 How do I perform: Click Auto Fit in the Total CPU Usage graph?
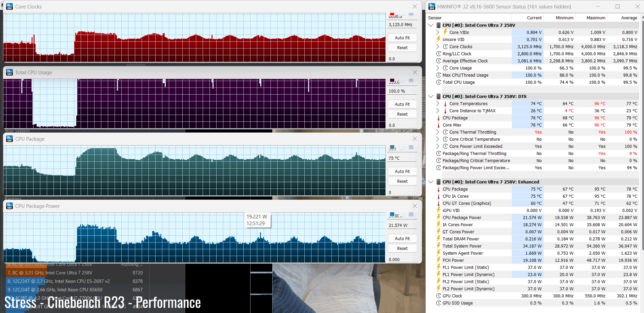click(x=402, y=104)
